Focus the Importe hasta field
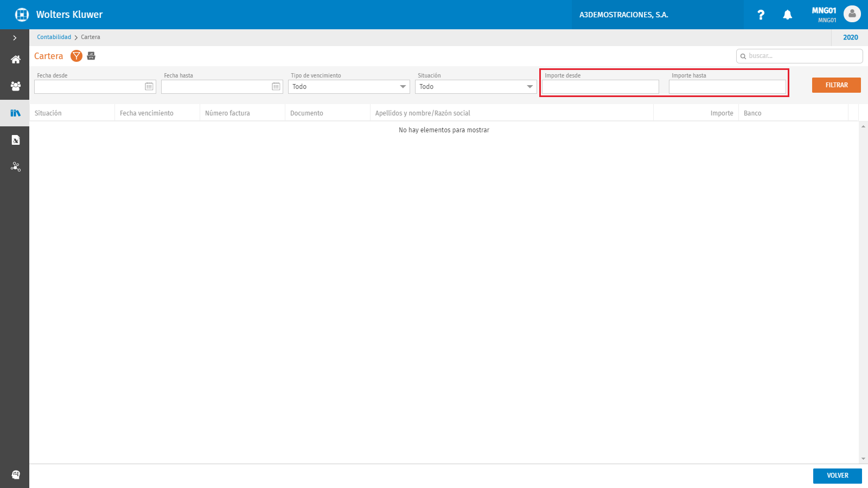The width and height of the screenshot is (868, 488). coord(727,87)
